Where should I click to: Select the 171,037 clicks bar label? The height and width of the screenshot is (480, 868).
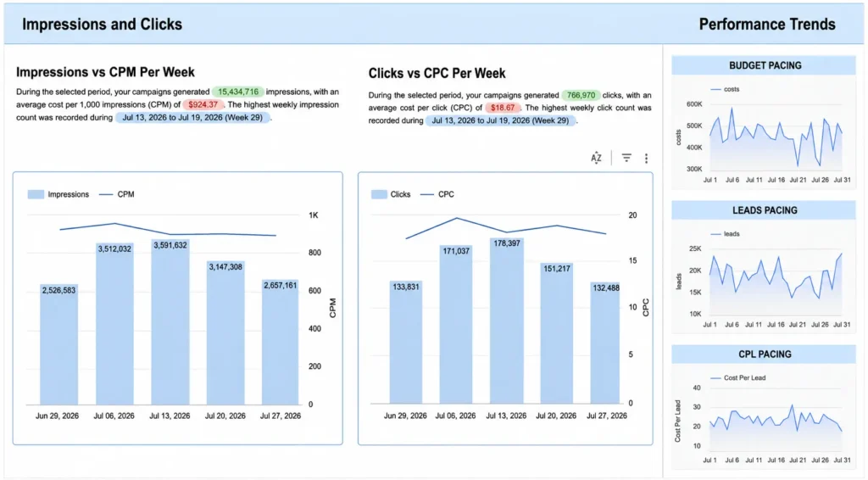pyautogui.click(x=456, y=251)
